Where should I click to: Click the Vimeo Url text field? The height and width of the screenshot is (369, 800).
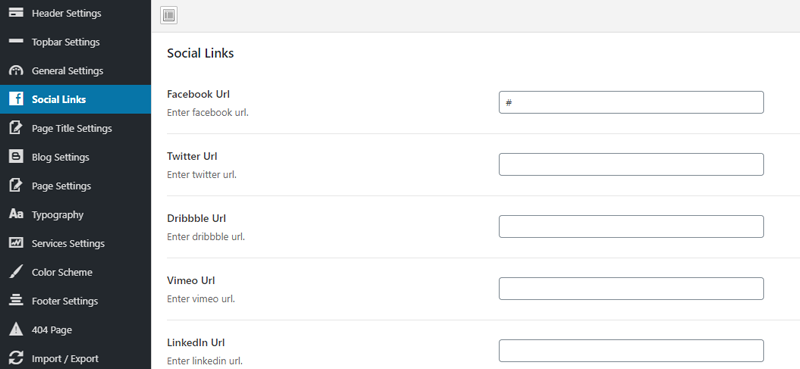[x=631, y=288]
